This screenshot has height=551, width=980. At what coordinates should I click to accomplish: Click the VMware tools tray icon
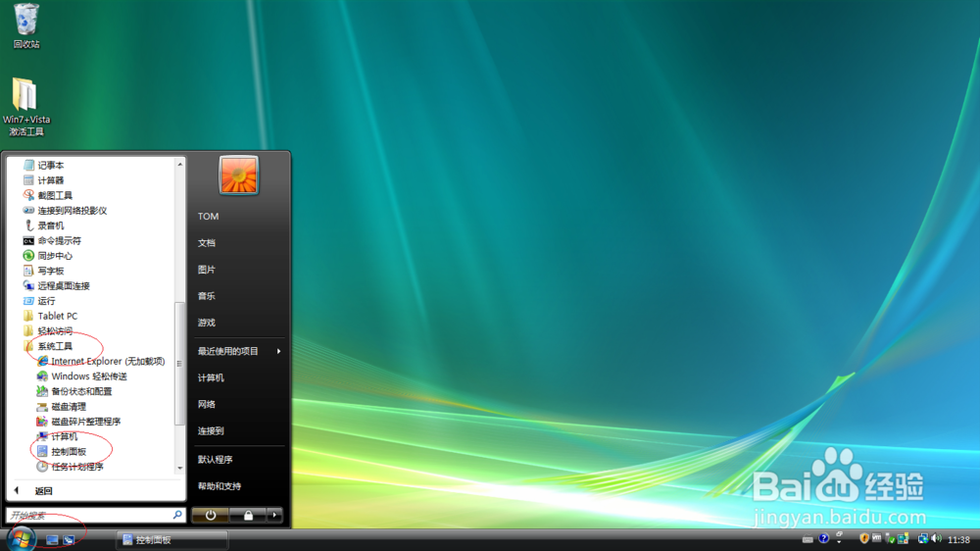[x=877, y=538]
